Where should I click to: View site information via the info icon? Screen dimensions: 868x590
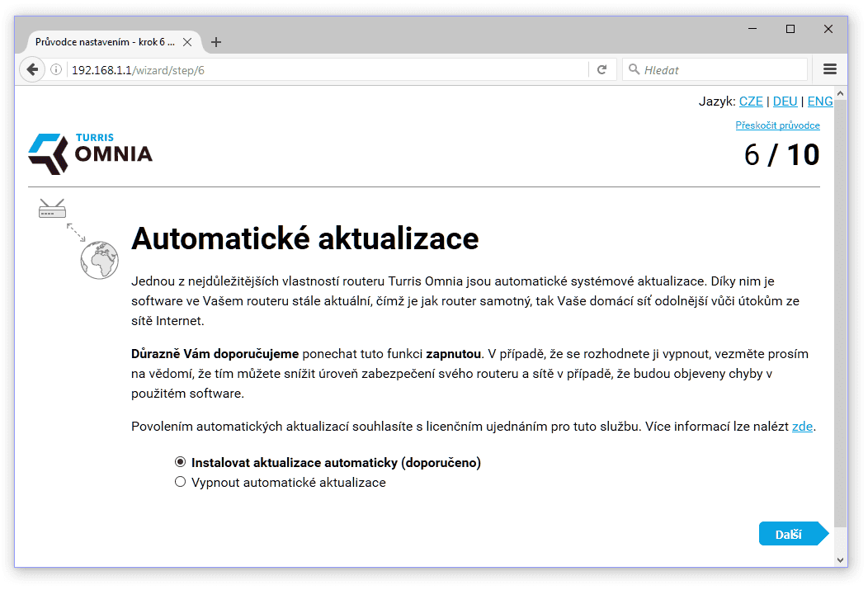tap(55, 69)
